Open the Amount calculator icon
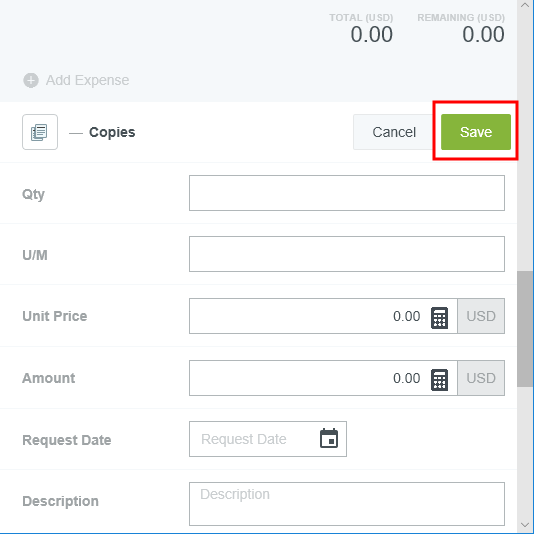The width and height of the screenshot is (534, 534). coord(439,380)
